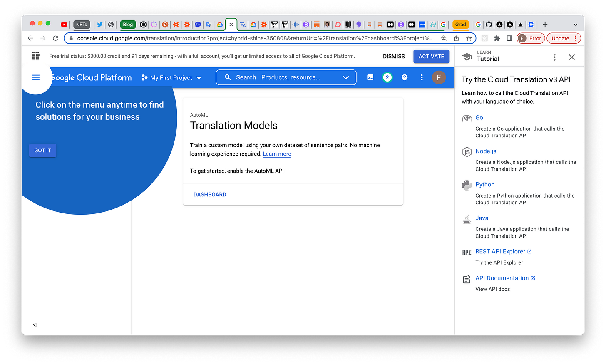
Task: Open the Python tutorial link
Action: click(x=485, y=185)
